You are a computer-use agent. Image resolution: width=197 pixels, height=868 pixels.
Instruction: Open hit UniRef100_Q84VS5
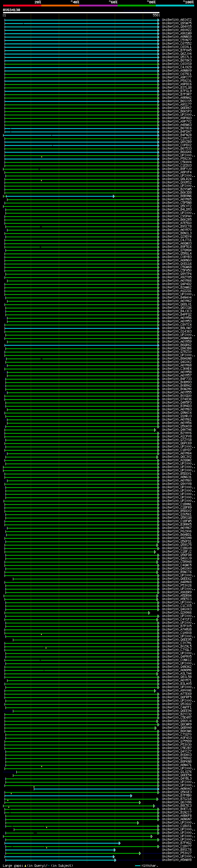(x=176, y=26)
